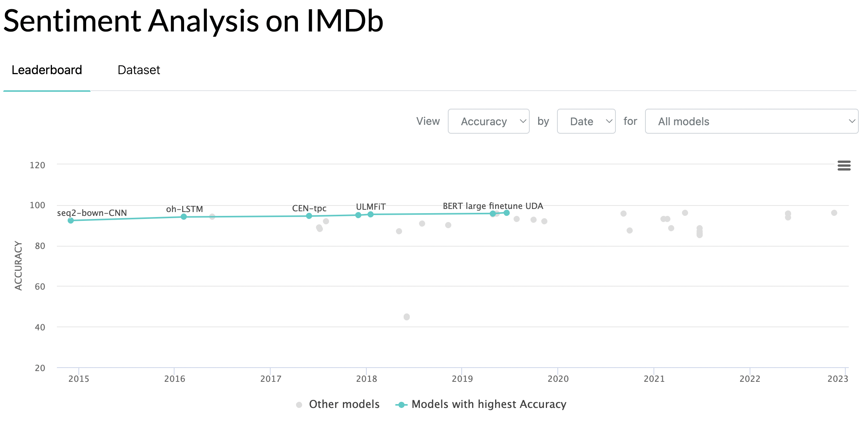
Task: Click the 2015 x-axis label
Action: tap(79, 379)
